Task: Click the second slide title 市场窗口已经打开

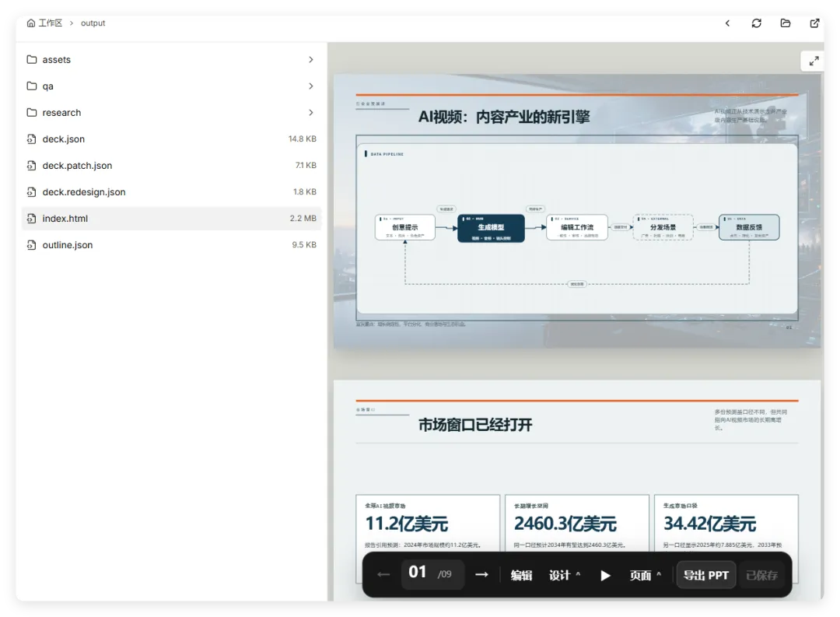Action: (475, 425)
